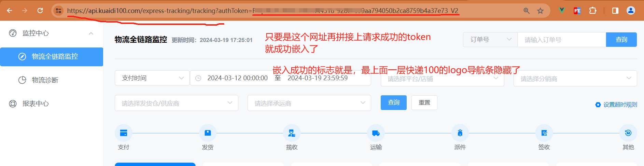Click the 物流诊断 pie chart icon
Image resolution: width=644 pixels, height=166 pixels.
pyautogui.click(x=22, y=80)
